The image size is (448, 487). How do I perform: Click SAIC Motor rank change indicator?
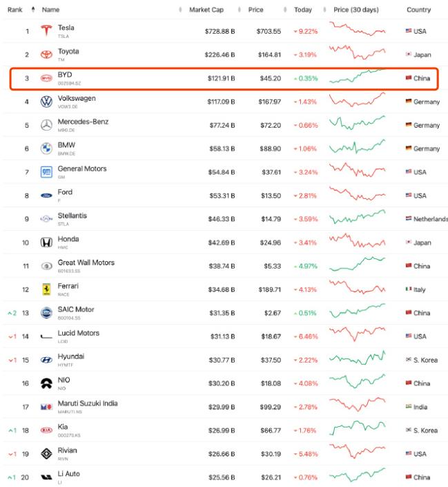[x=12, y=313]
